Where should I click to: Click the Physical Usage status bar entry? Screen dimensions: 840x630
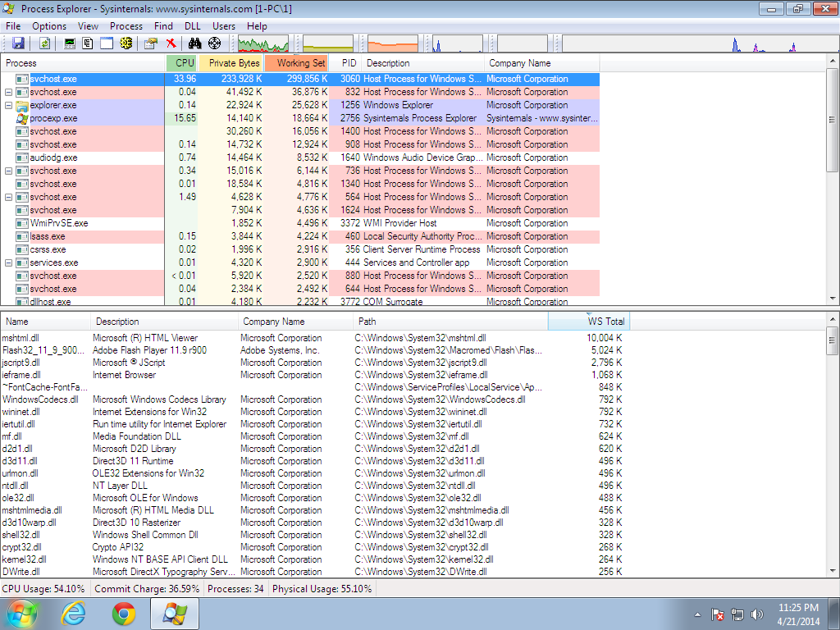coord(322,589)
